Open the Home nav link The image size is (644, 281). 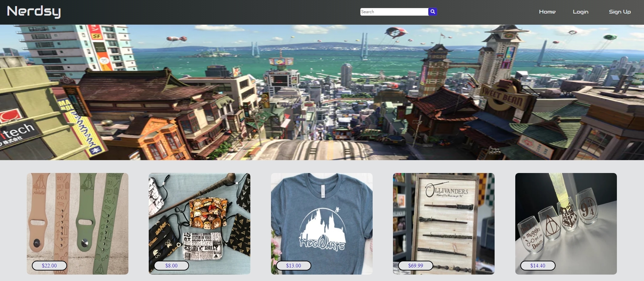[547, 12]
